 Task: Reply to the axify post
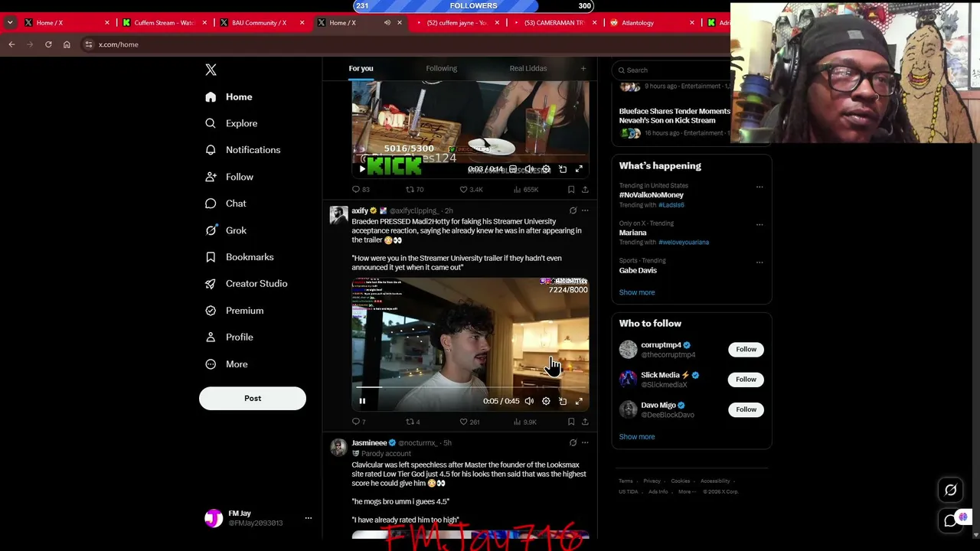coord(358,422)
